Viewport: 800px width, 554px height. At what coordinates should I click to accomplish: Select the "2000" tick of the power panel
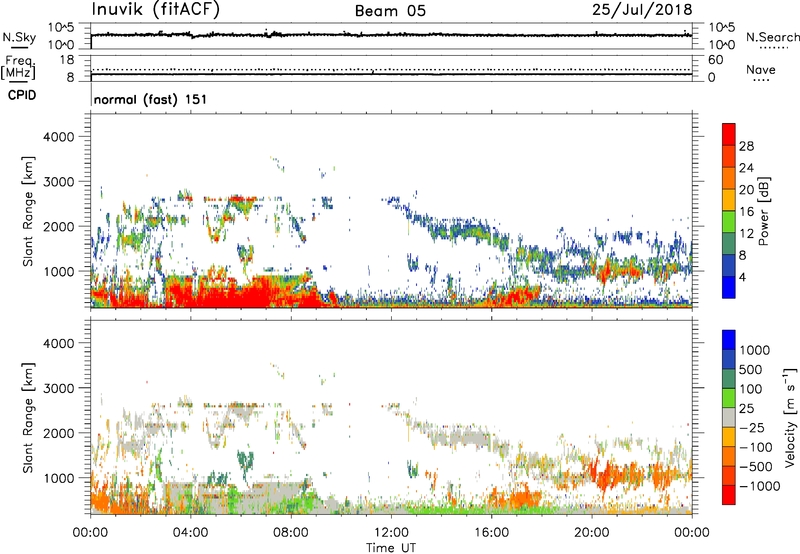(x=59, y=226)
